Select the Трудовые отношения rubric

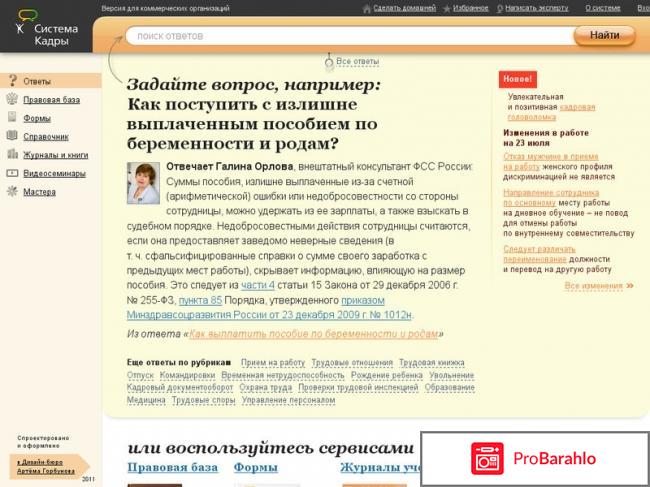pyautogui.click(x=352, y=363)
